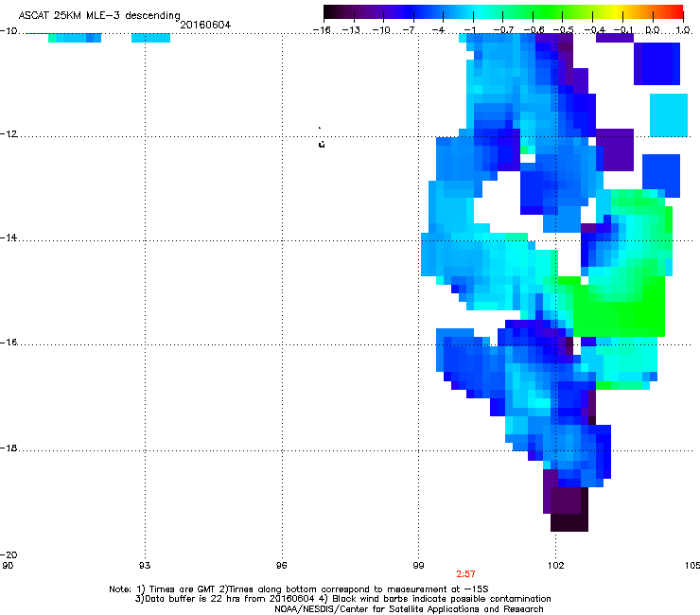Click the 1.0 label on color bar
The image size is (700, 615).
(x=683, y=30)
